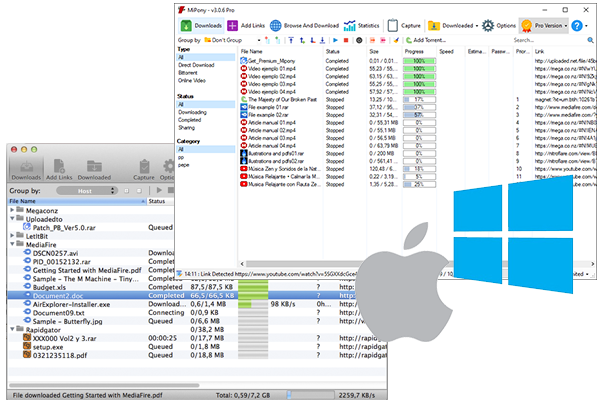Collapse the Rapidgator folder

(x=12, y=329)
